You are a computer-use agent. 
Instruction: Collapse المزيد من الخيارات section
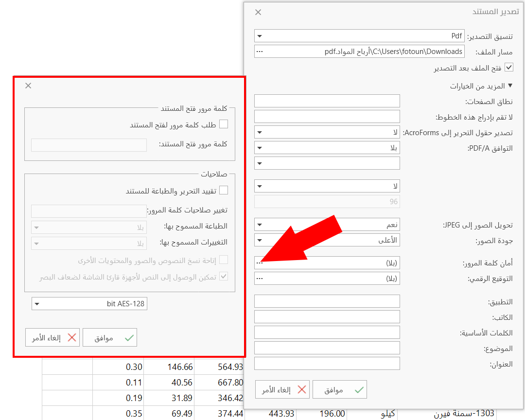(510, 86)
